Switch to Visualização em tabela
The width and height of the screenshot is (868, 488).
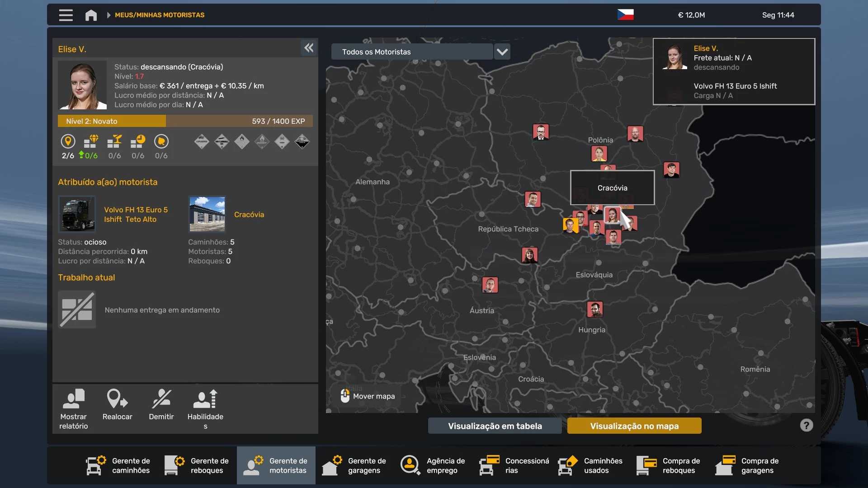pyautogui.click(x=495, y=426)
